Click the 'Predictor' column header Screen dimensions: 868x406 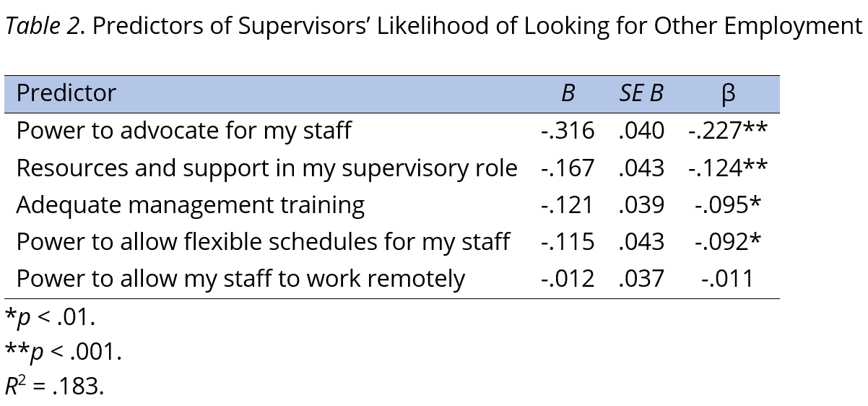pos(66,94)
